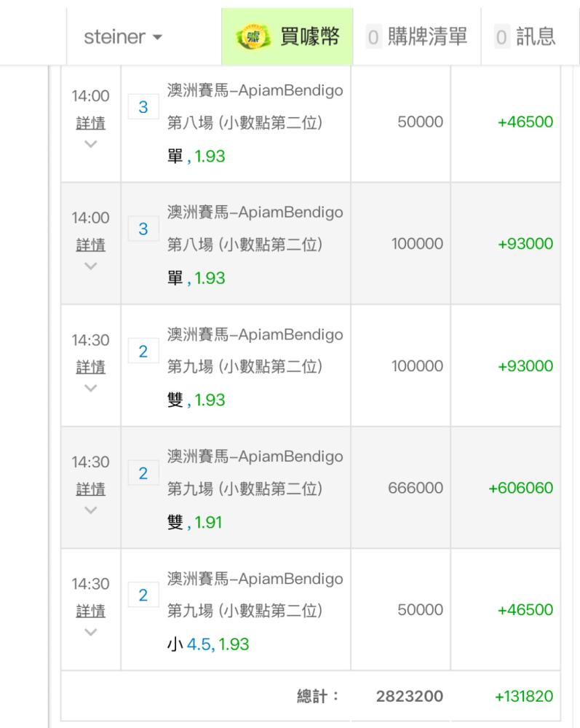This screenshot has height=728, width=580.
Task: Click the coin icon beside 買噱幣
Action: [x=250, y=38]
